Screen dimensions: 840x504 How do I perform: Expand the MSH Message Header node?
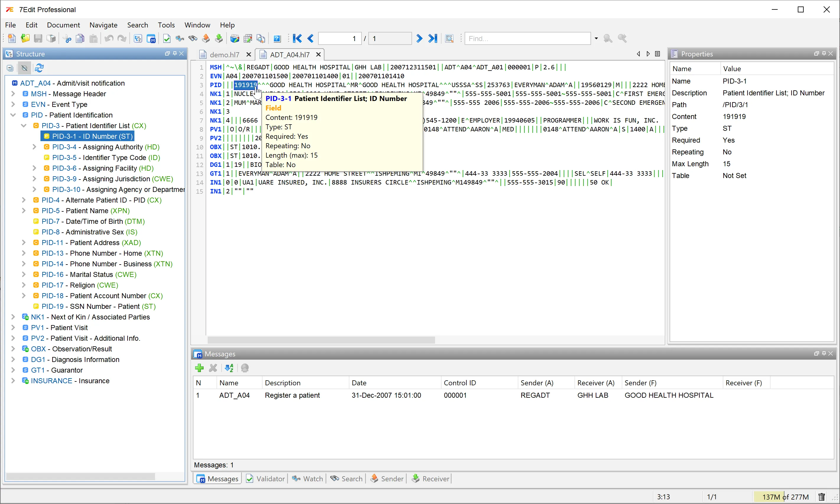(x=13, y=94)
